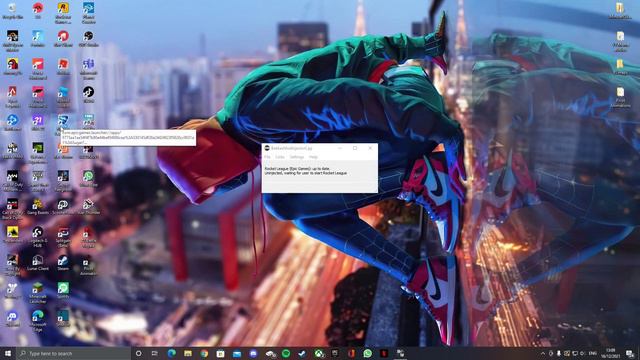The height and width of the screenshot is (360, 640).
Task: Open the Lunar Client desktop shortcut
Action: click(38, 263)
